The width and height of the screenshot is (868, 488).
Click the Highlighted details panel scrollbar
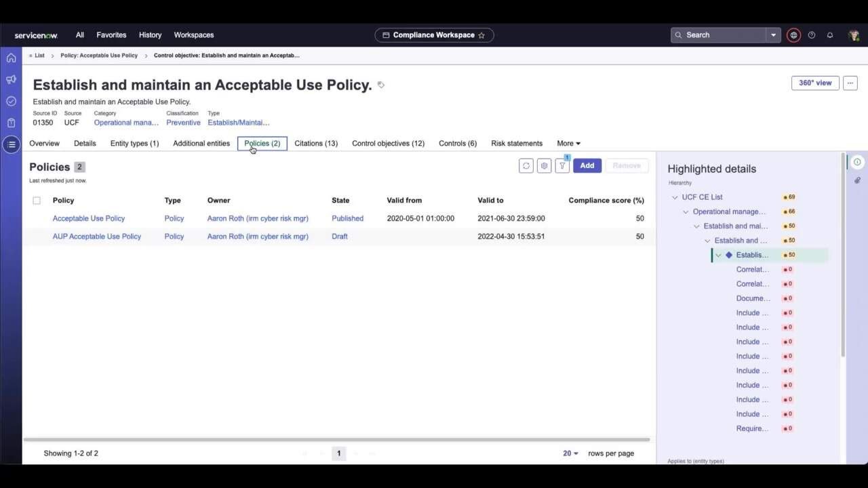pyautogui.click(x=844, y=256)
